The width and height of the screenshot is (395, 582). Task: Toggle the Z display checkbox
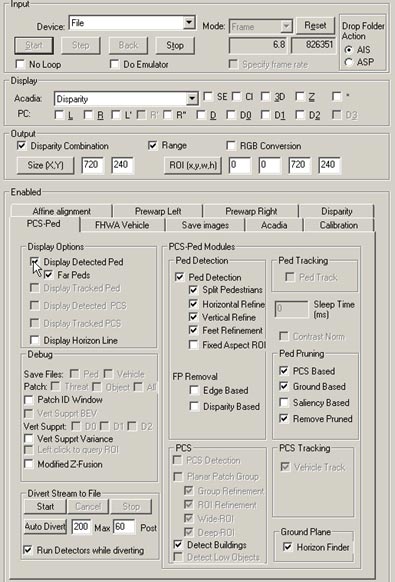click(300, 97)
